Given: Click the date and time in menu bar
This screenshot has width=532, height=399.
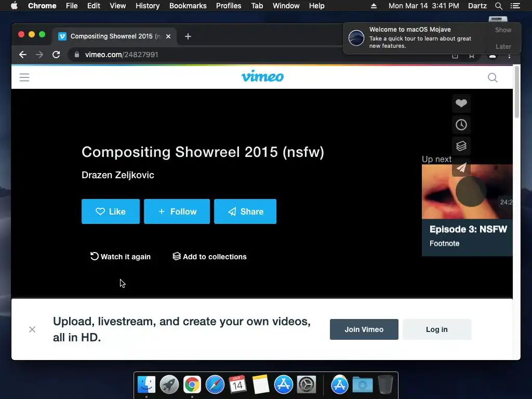Looking at the screenshot, I should 424,6.
